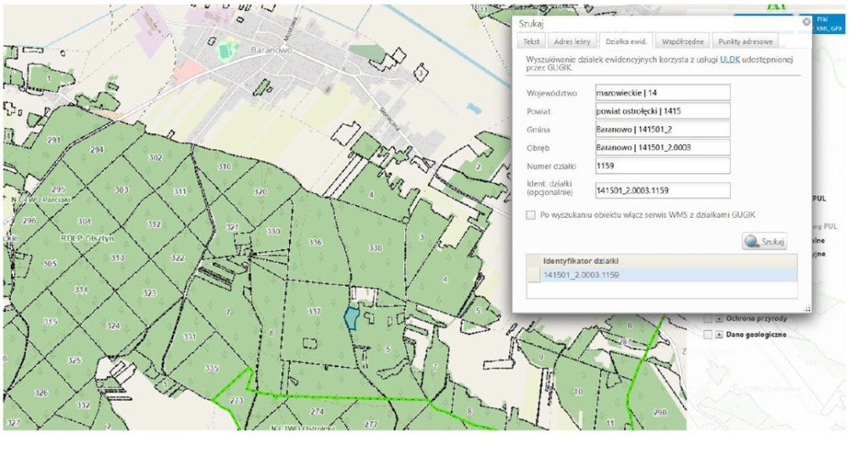The image size is (868, 457).
Task: Switch to the Tekst tab
Action: coord(531,42)
